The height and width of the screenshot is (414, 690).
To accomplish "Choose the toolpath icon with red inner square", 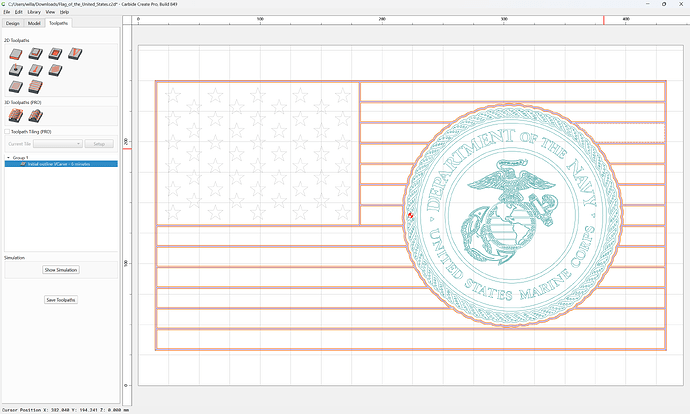I will tap(55, 54).
